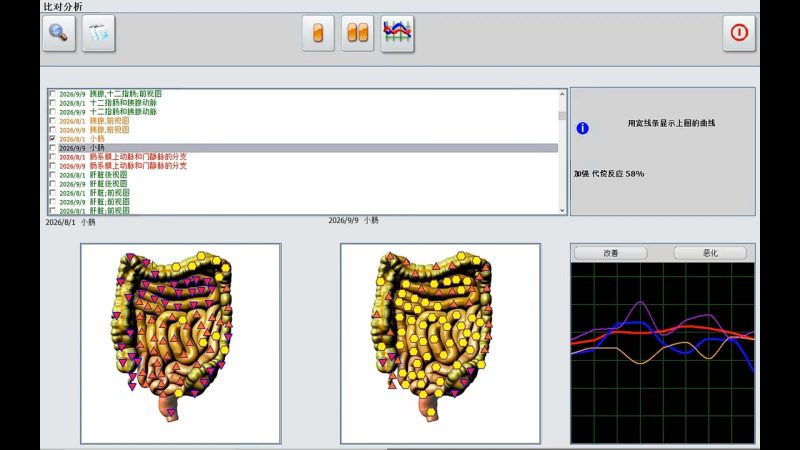Select the 2026/9/9 十二指肠和胰腺动脉 entry
800x450 pixels.
click(108, 112)
